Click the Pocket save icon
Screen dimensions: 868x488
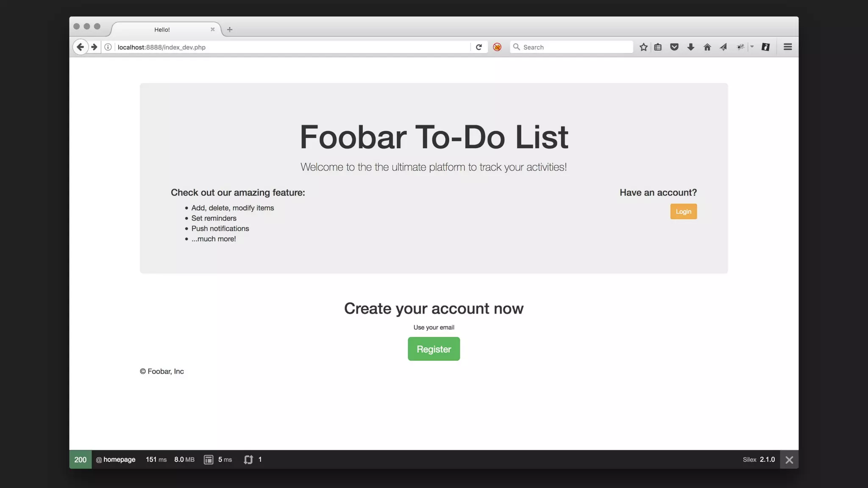tap(674, 47)
